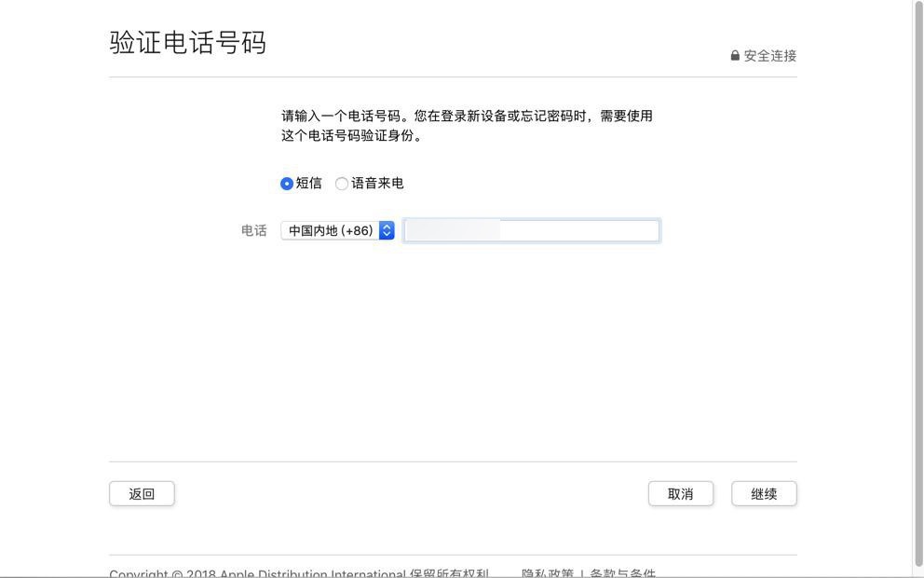Open the 条款与条件 link
The width and height of the screenshot is (924, 578).
(622, 572)
